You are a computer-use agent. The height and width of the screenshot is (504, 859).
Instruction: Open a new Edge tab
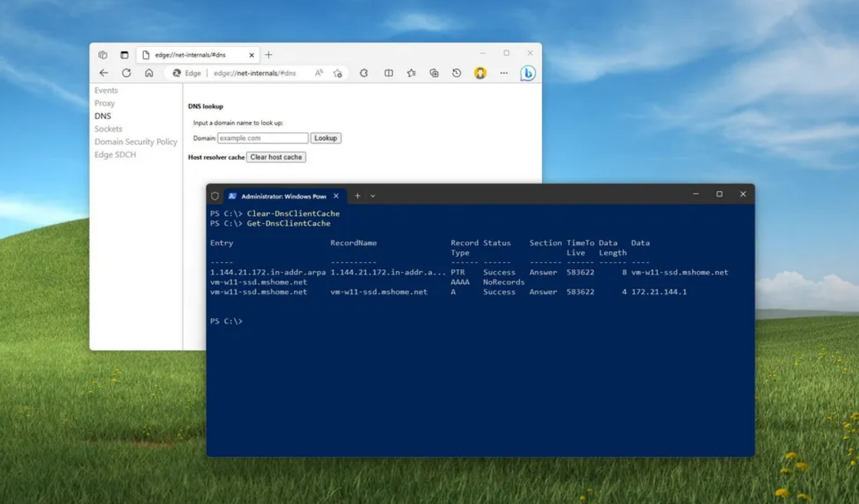tap(269, 55)
